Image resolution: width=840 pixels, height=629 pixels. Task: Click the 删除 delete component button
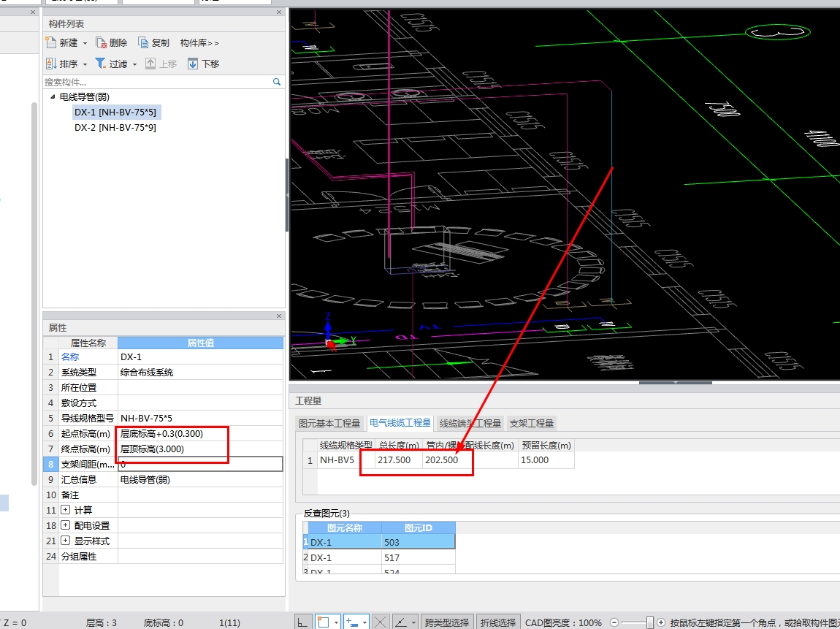(x=112, y=43)
